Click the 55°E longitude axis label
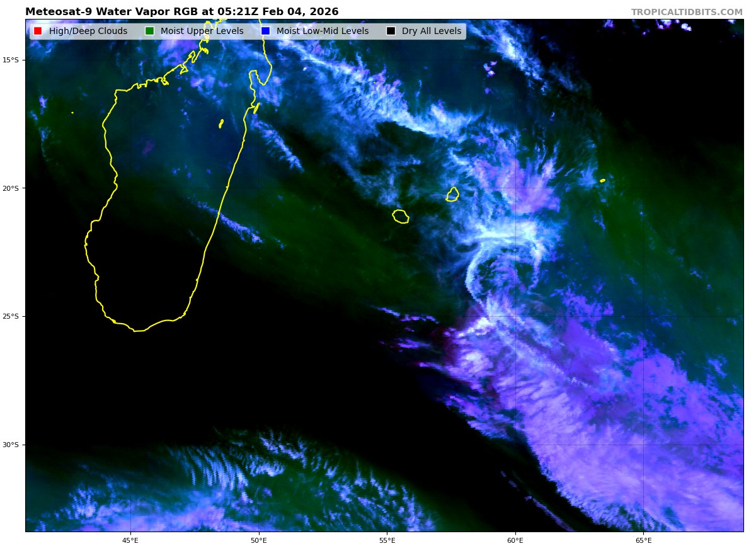 tap(387, 540)
